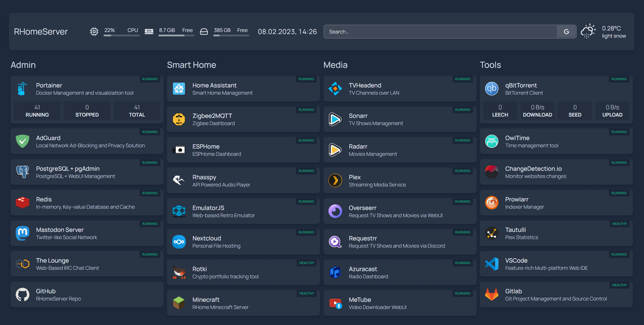Image resolution: width=644 pixels, height=325 pixels.
Task: Open the Home Assistant title link
Action: [214, 85]
